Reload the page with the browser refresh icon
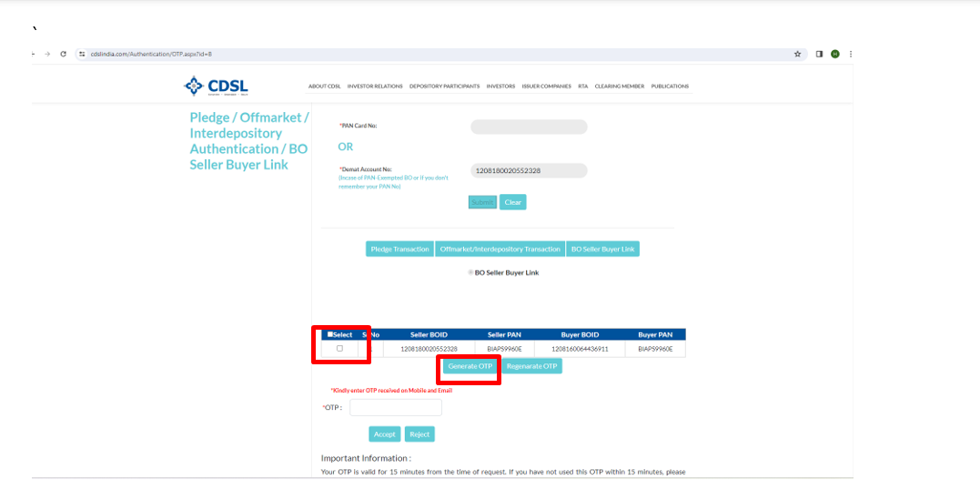 [64, 54]
